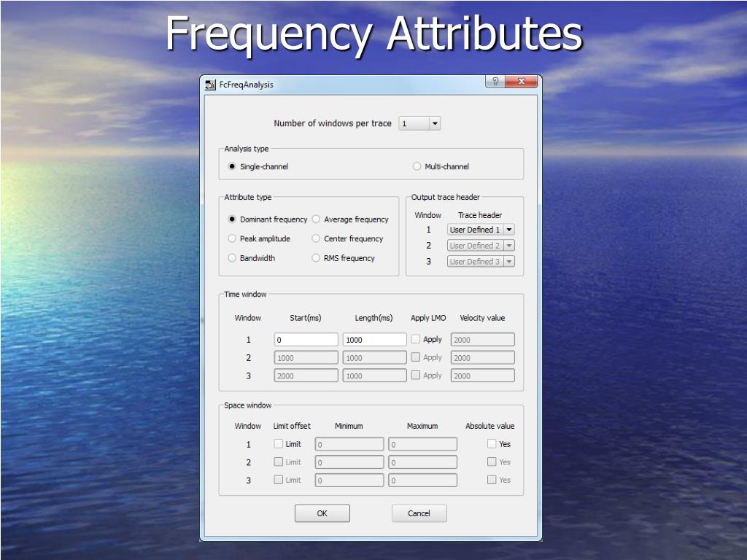Click Velocity value field for window 3

coord(483,376)
